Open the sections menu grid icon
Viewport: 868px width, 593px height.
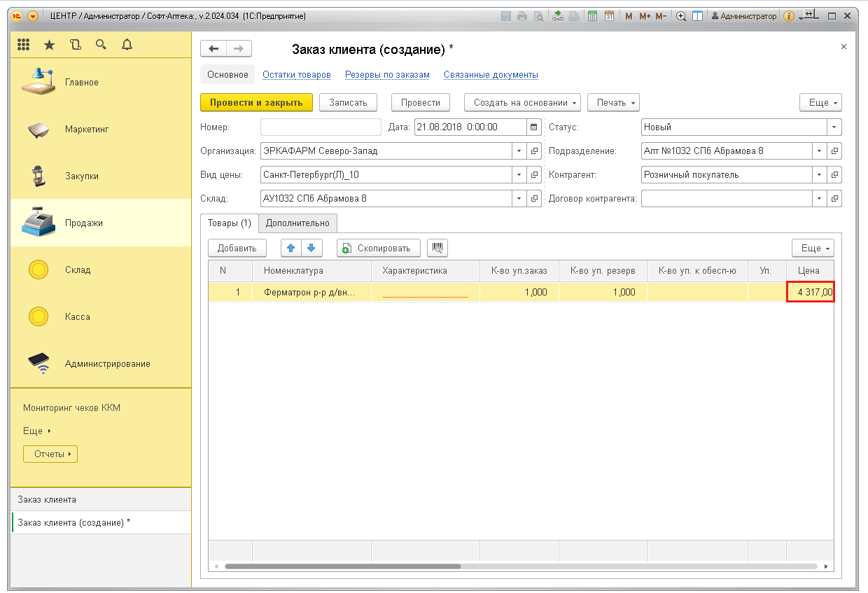coord(23,45)
